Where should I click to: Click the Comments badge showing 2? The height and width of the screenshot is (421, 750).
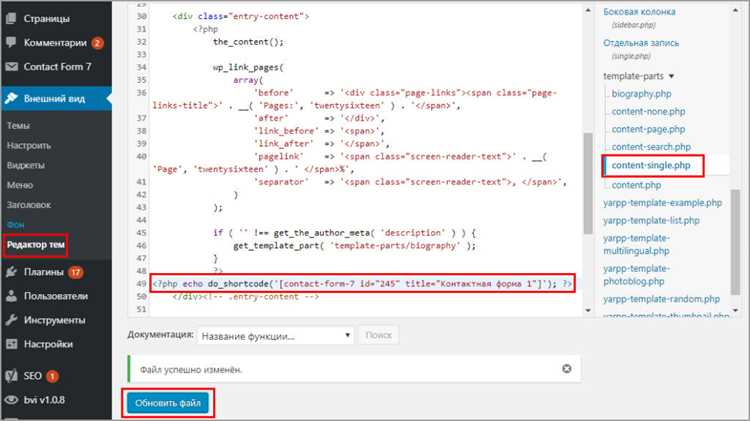pyautogui.click(x=97, y=43)
